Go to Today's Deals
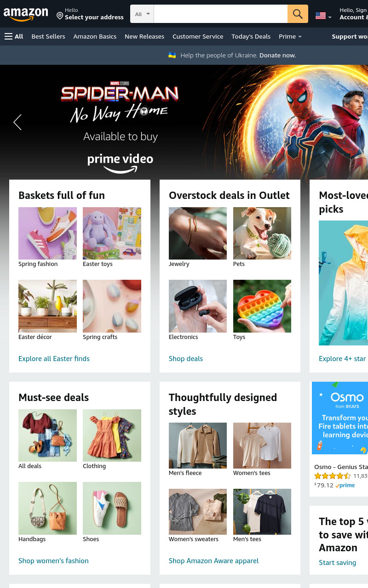Image resolution: width=368 pixels, height=588 pixels. 251,36
